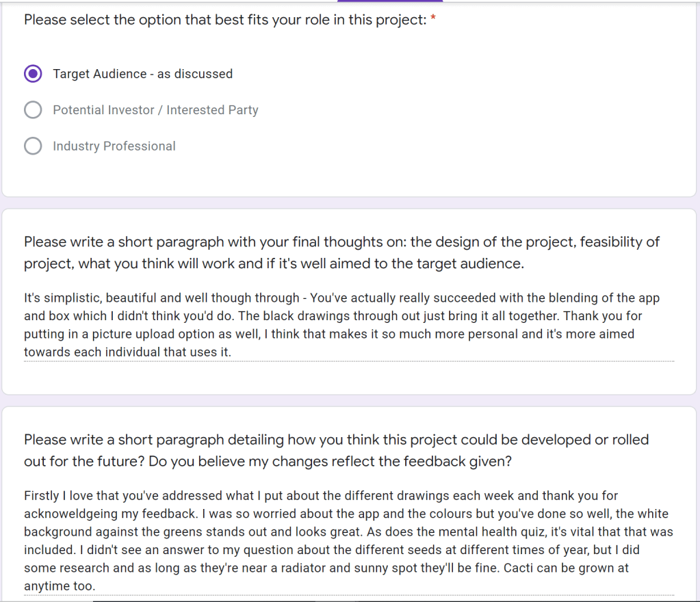Select the Industry Professional radio button
Viewport: 700px width, 602px height.
tap(33, 146)
